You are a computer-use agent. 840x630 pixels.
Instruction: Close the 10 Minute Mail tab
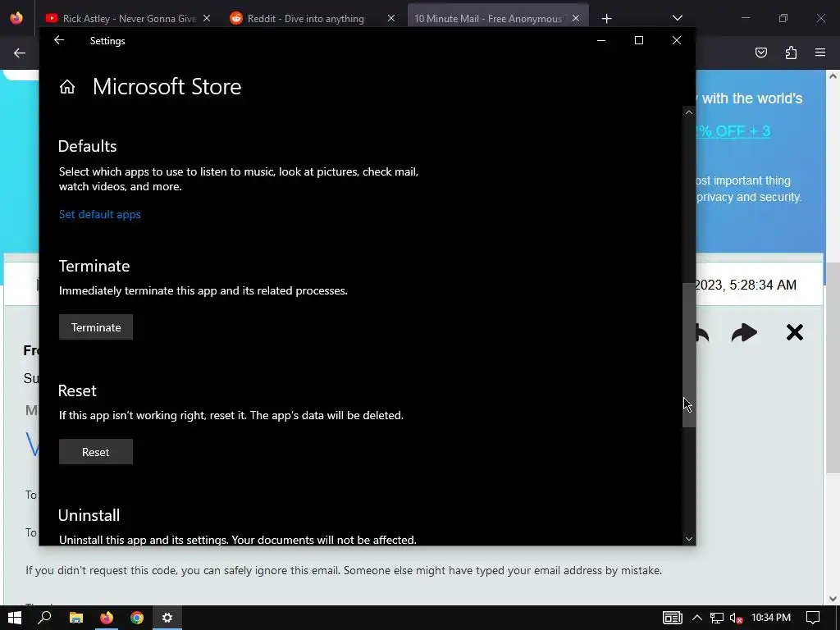coord(576,18)
